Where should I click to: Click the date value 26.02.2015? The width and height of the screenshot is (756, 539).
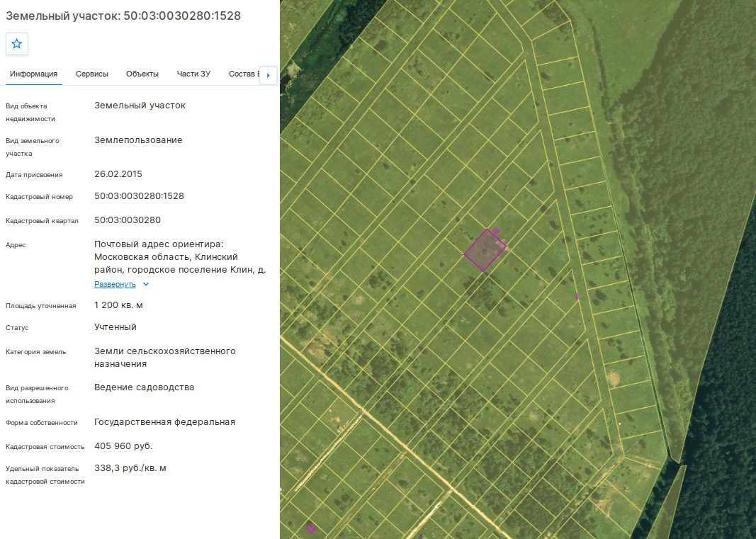click(118, 174)
